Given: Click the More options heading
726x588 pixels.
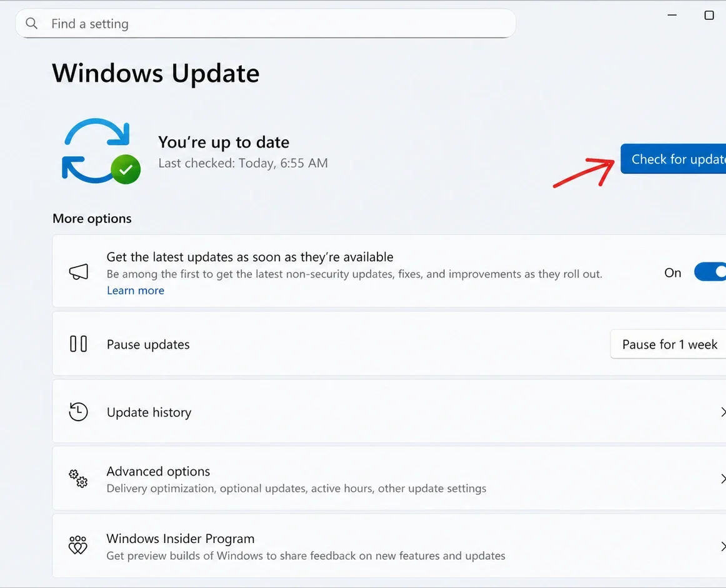Looking at the screenshot, I should [92, 219].
